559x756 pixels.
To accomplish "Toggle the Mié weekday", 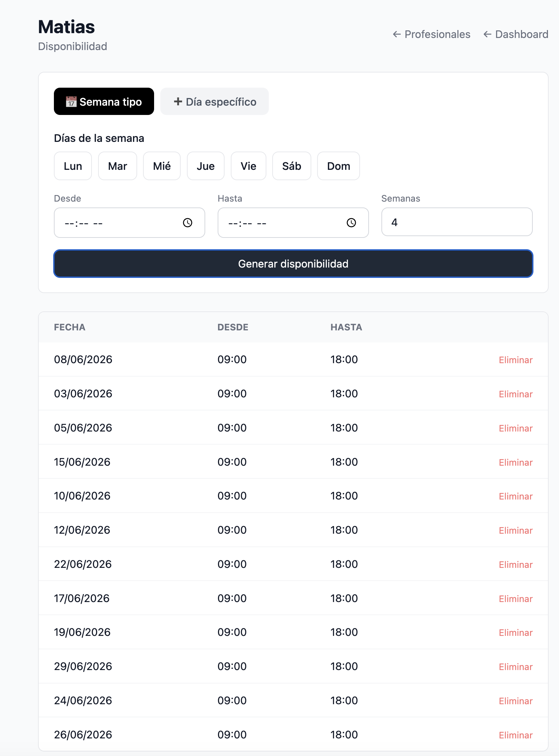I will tap(162, 166).
